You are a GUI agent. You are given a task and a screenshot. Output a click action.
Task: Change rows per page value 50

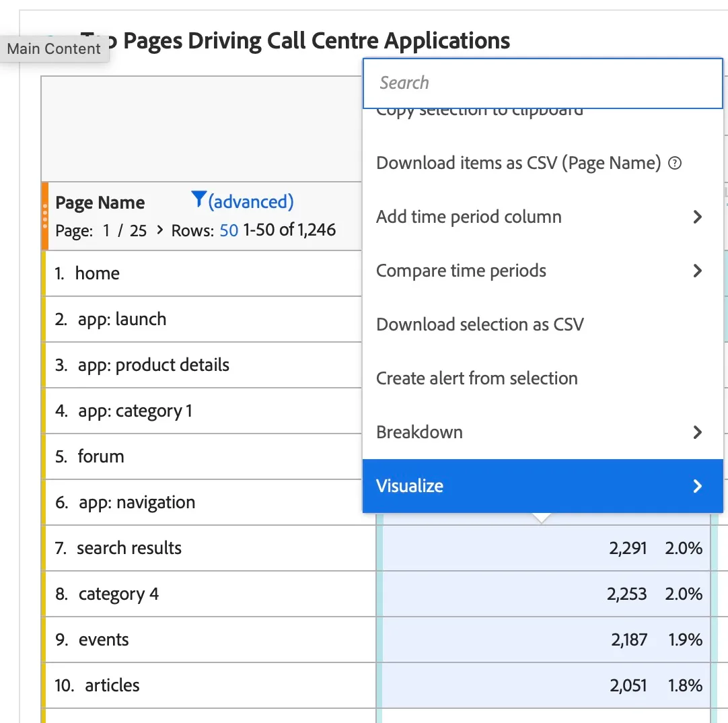229,230
